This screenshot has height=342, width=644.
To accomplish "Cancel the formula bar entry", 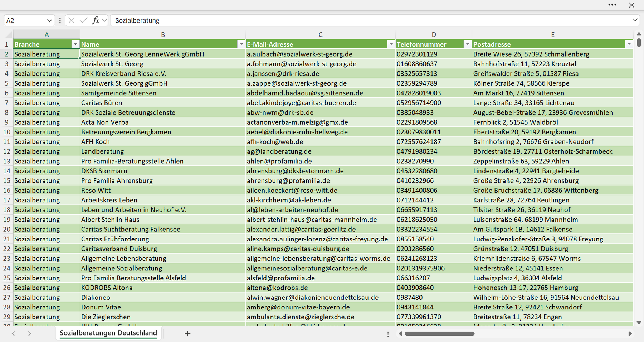I will pos(71,20).
